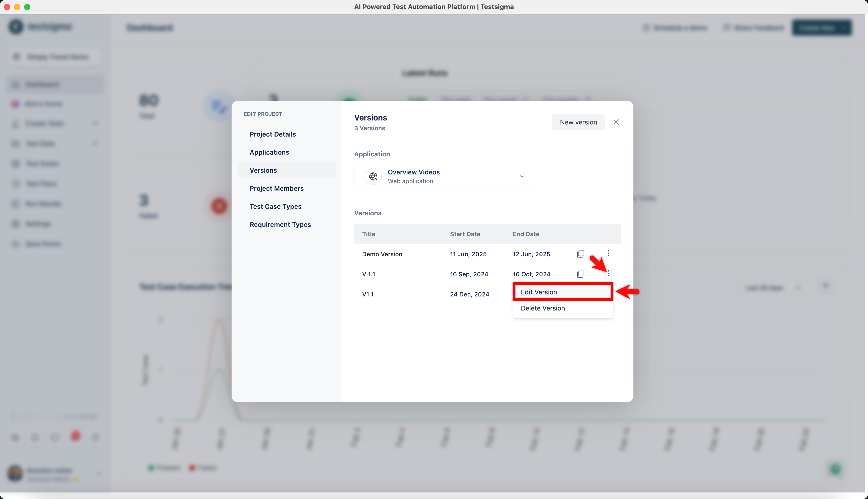Click the Start Date column header
Screen dimensions: 868x499
464,234
